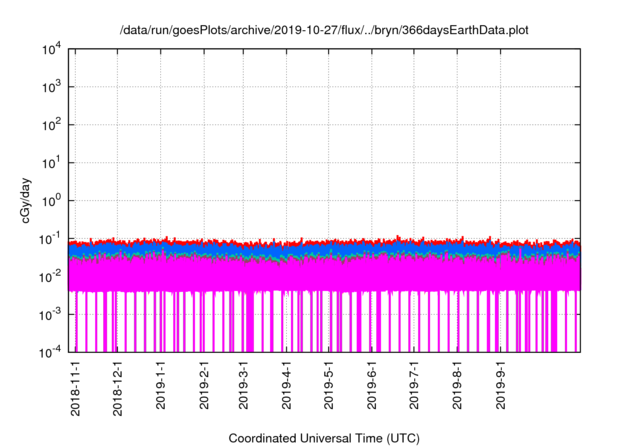Click the 10^4 y-axis tick label
This screenshot has width=640, height=448.
click(x=52, y=49)
